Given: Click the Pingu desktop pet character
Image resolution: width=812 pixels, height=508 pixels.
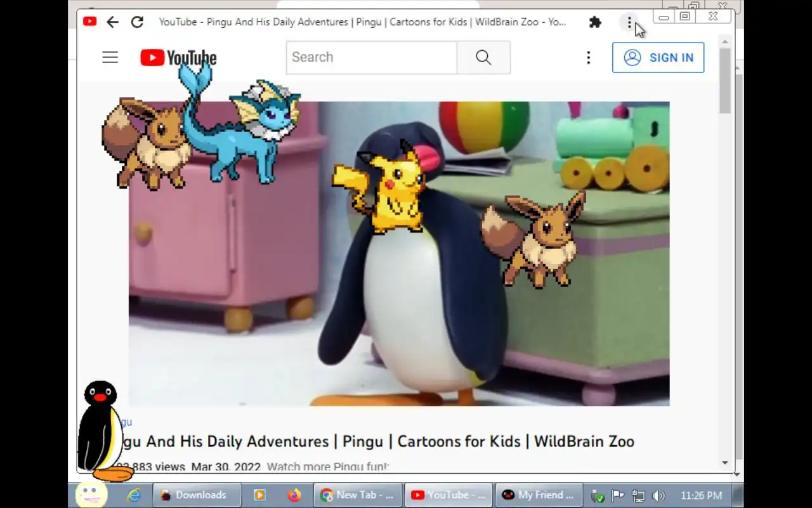Looking at the screenshot, I should 103,432.
